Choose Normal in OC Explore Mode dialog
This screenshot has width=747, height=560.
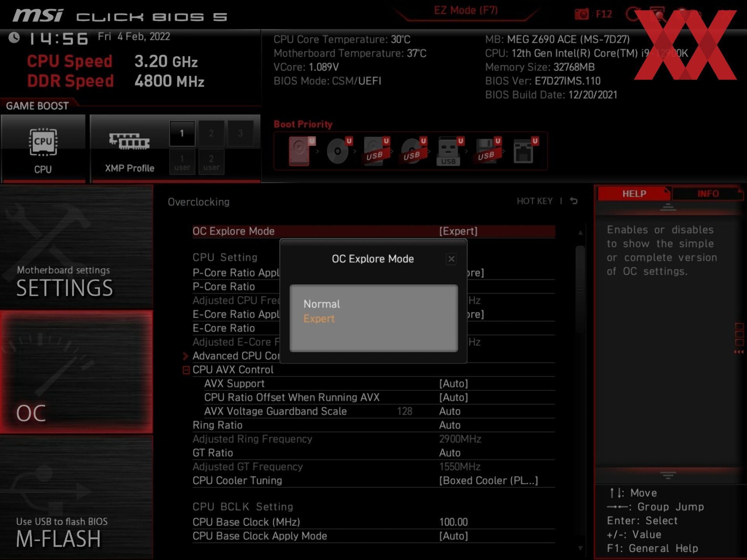(321, 304)
